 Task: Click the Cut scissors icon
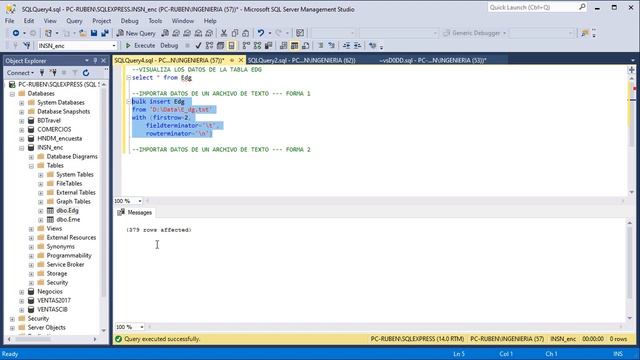224,33
